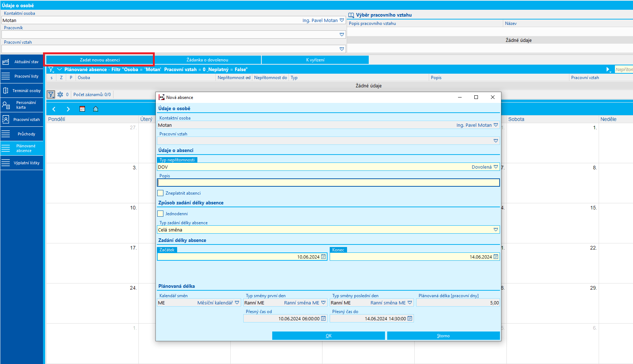Expand the Pracovní vztah dropdown in dialog
Screen dimensions: 633x364
pos(496,140)
